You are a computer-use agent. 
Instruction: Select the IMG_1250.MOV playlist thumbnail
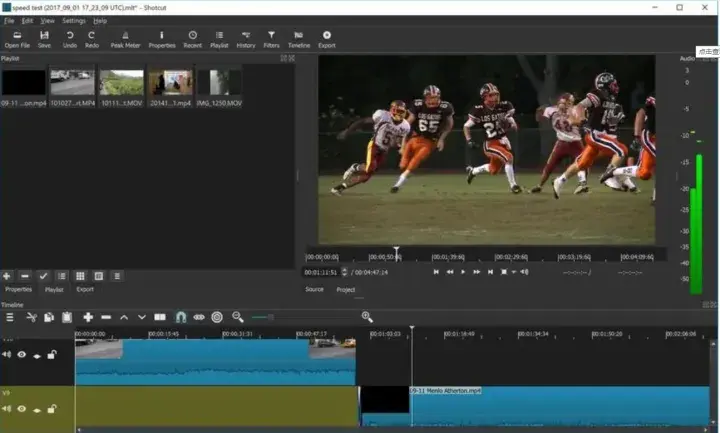pos(218,82)
